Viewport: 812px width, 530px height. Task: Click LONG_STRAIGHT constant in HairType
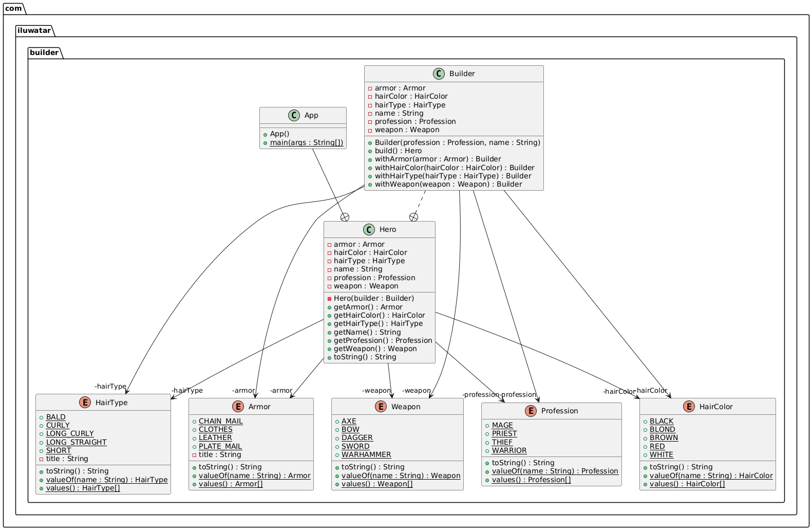pyautogui.click(x=77, y=442)
